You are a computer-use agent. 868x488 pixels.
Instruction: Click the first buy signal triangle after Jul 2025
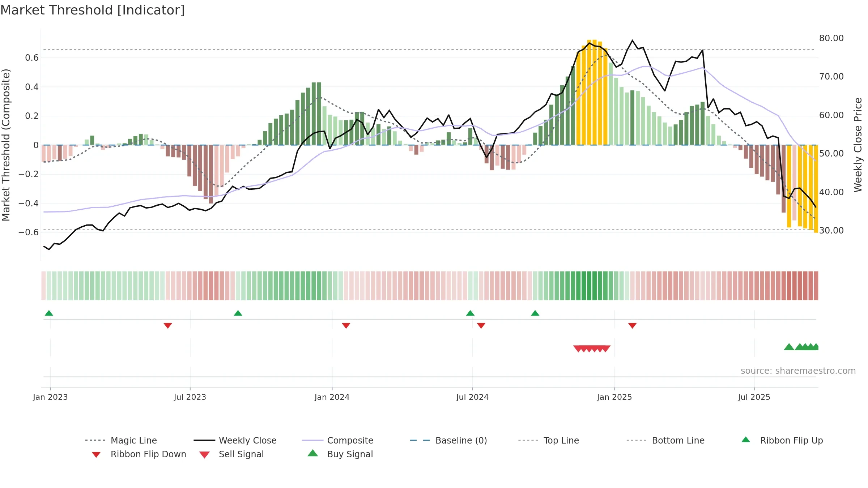[x=789, y=347]
